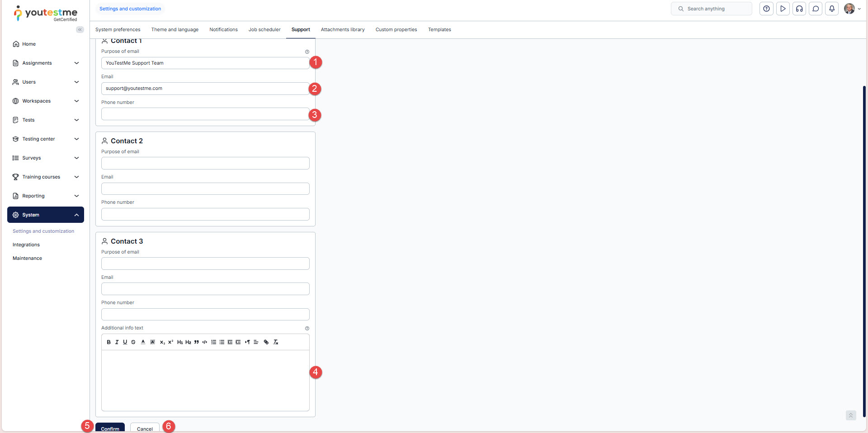Click the youtestme logo

[x=45, y=13]
